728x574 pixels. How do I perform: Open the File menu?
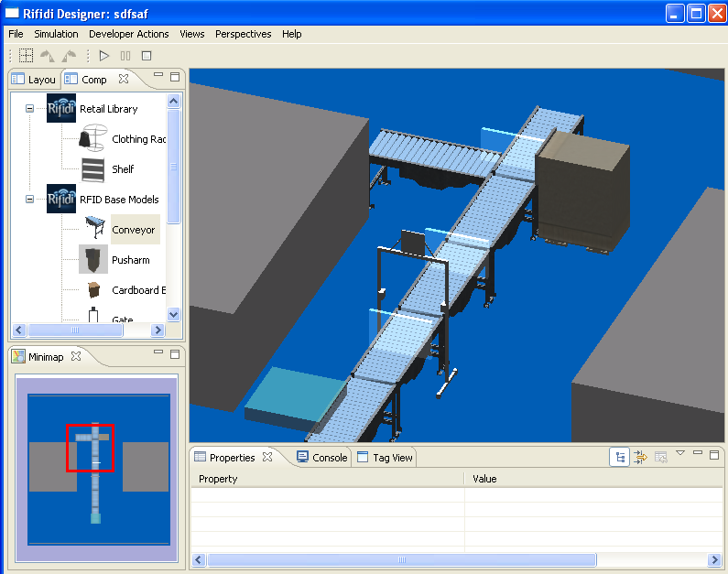point(16,34)
